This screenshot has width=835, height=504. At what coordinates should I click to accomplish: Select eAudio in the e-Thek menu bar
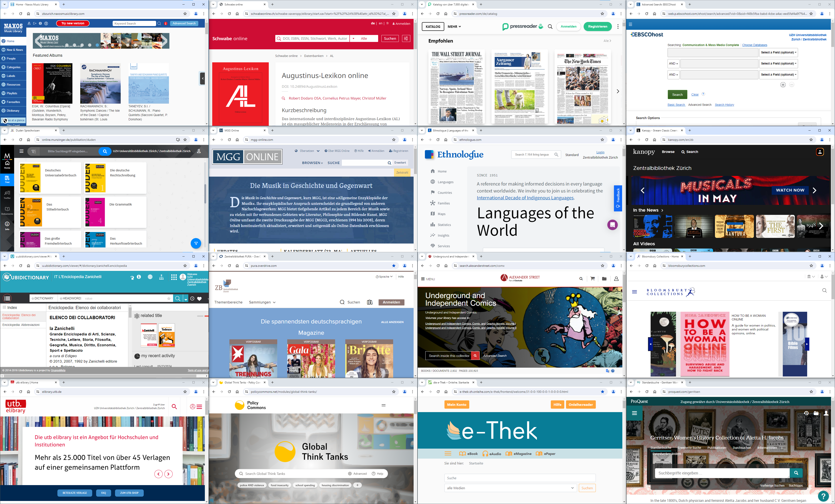click(x=492, y=454)
